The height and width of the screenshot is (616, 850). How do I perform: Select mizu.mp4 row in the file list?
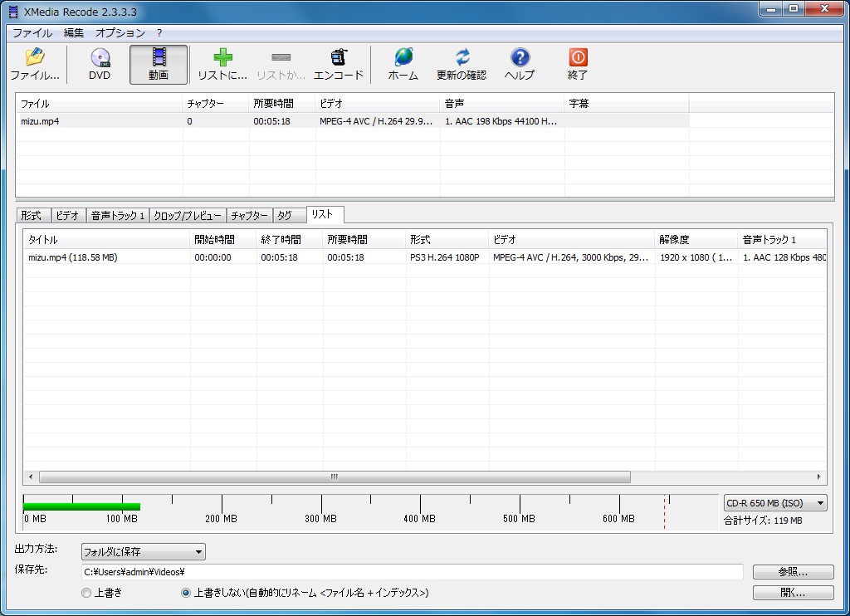[352, 121]
